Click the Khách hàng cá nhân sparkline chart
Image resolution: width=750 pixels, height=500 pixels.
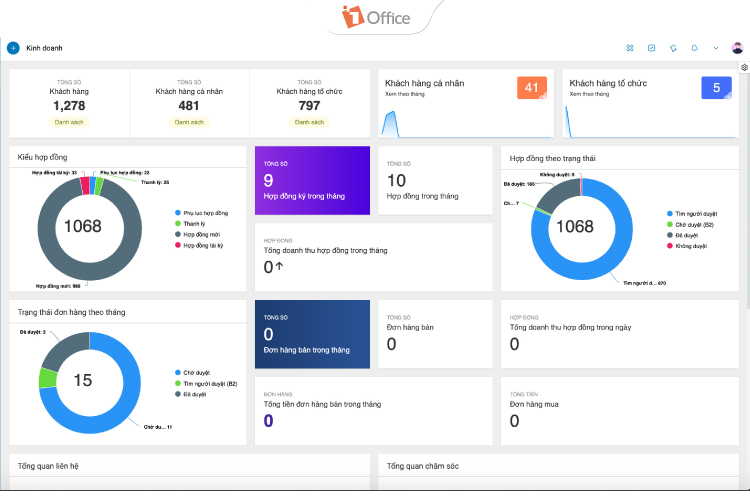466,123
